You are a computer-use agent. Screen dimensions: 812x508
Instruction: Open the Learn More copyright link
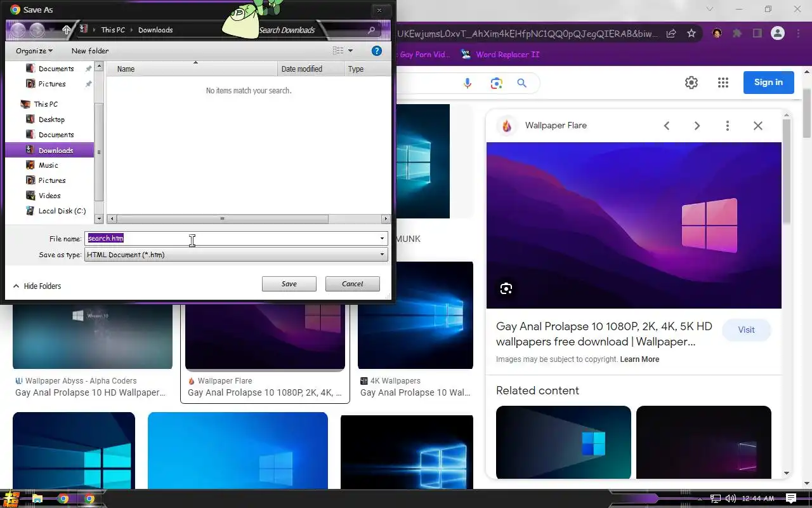tap(639, 359)
